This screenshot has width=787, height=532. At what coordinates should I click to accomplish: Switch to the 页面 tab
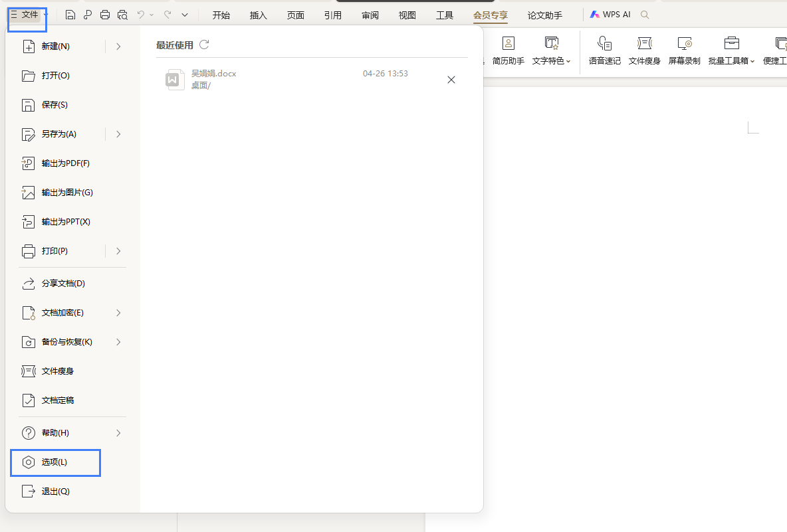click(296, 15)
